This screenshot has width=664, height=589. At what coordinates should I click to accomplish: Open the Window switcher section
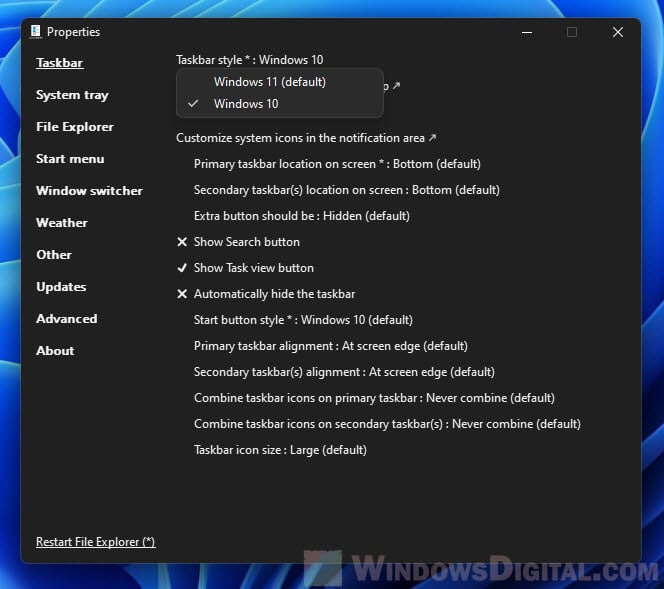[x=89, y=191]
